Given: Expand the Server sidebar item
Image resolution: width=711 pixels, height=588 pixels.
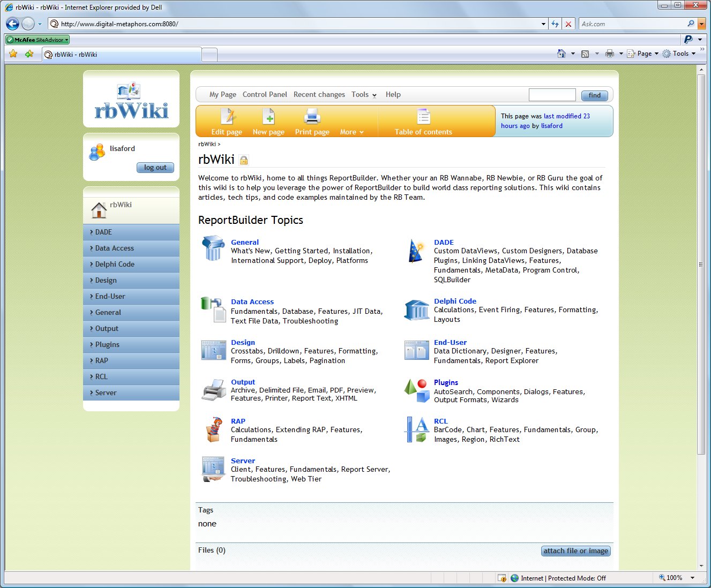Looking at the screenshot, I should pyautogui.click(x=131, y=393).
